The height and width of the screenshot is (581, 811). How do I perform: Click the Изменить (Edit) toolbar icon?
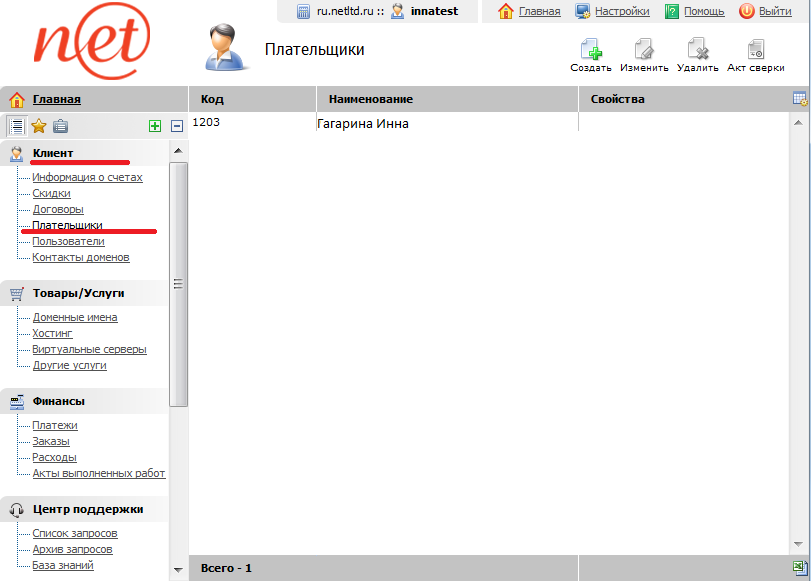644,50
